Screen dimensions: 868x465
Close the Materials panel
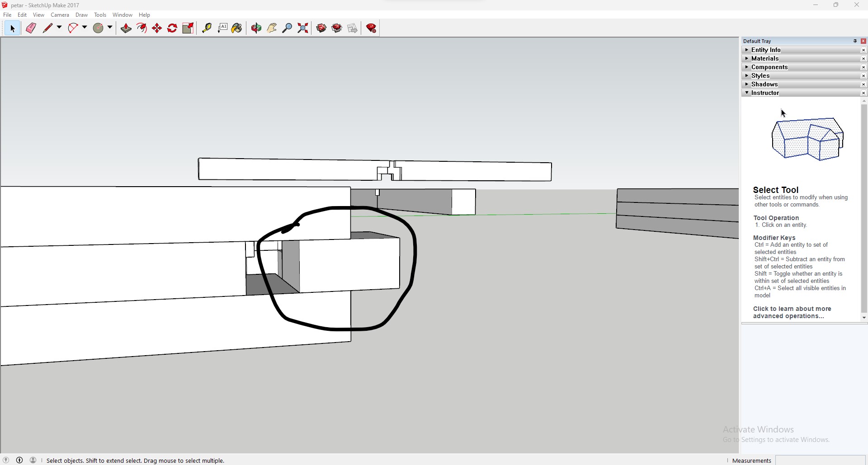863,59
